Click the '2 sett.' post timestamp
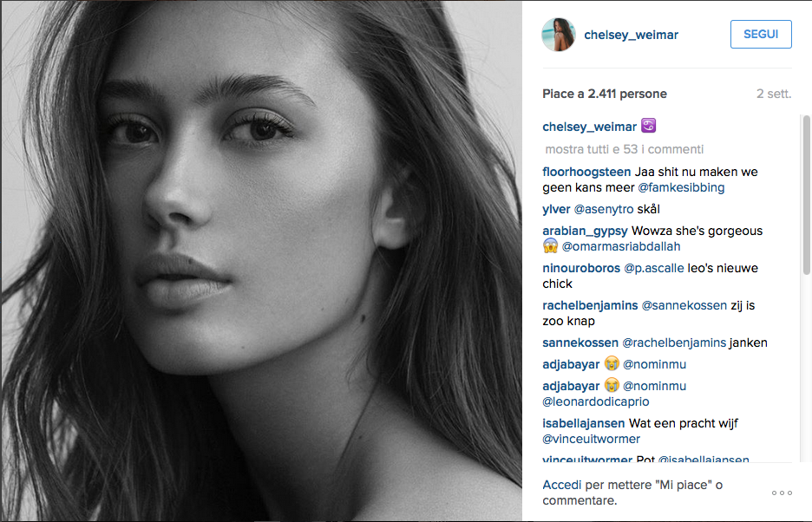Screen dimensions: 812x522 coord(774,94)
